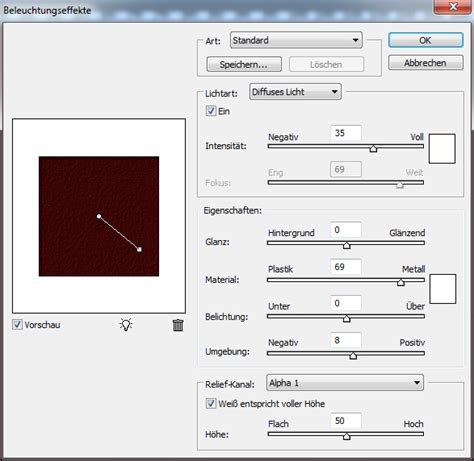This screenshot has height=461, width=474.
Task: Click the square direction handle in the preview
Action: point(139,249)
